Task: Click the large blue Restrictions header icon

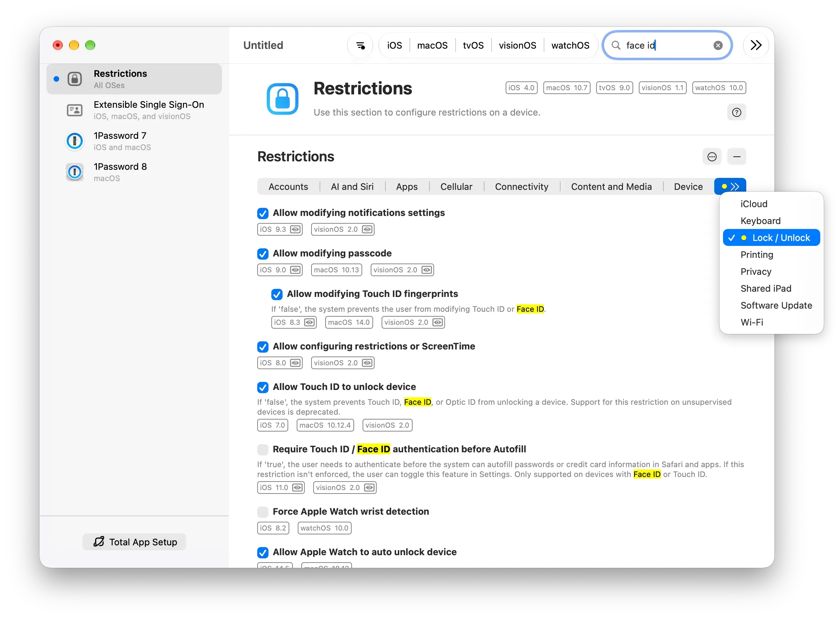Action: (282, 99)
